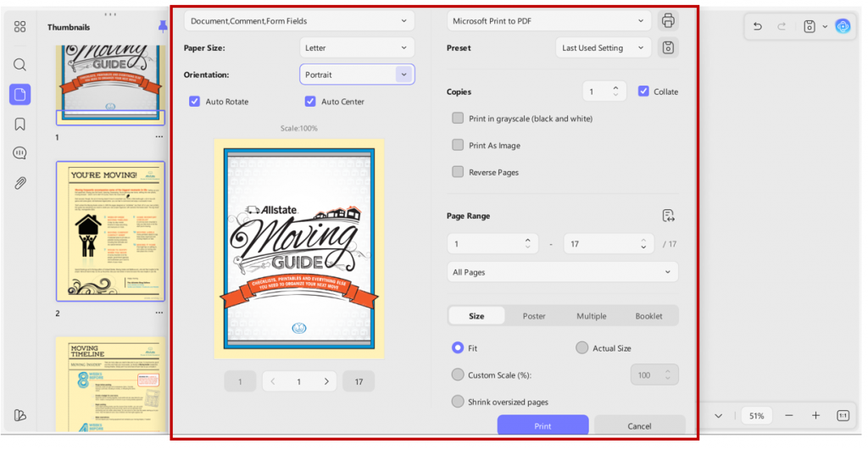Click the start page range stepper
This screenshot has width=868, height=449.
pyautogui.click(x=527, y=243)
